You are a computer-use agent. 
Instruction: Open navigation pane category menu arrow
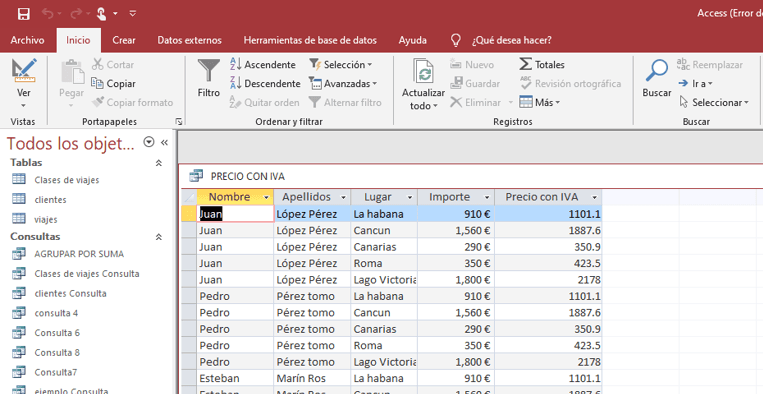point(149,142)
